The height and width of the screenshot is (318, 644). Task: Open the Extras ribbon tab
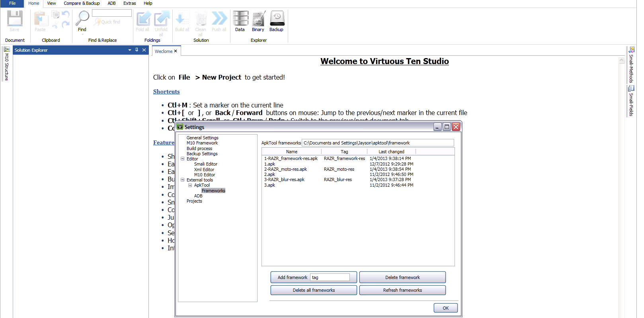(129, 3)
